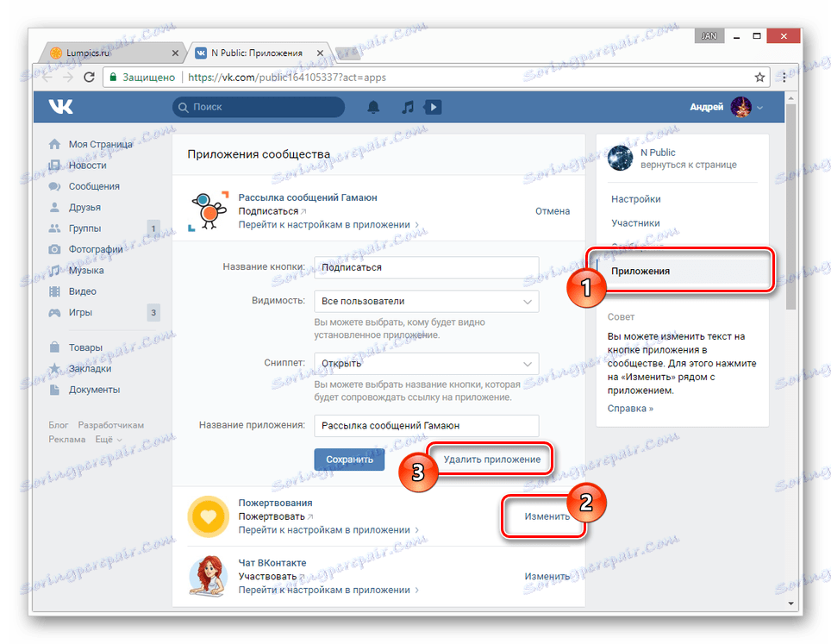Click the Разработчикам footer link
Screen dimensions: 831x644
click(x=110, y=425)
